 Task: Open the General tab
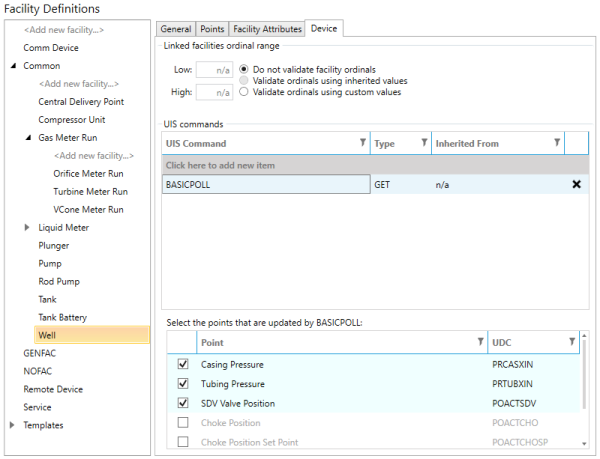176,29
